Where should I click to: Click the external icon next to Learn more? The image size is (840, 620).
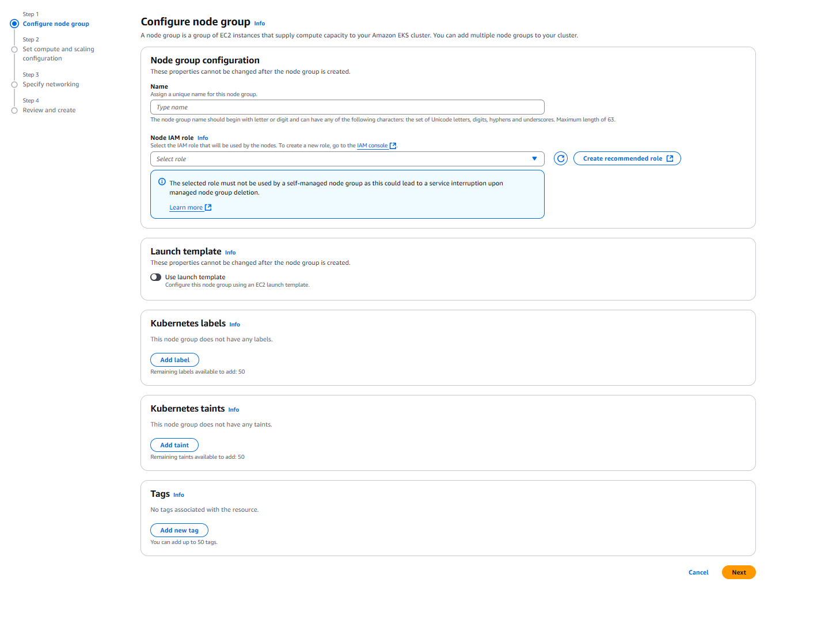click(208, 207)
